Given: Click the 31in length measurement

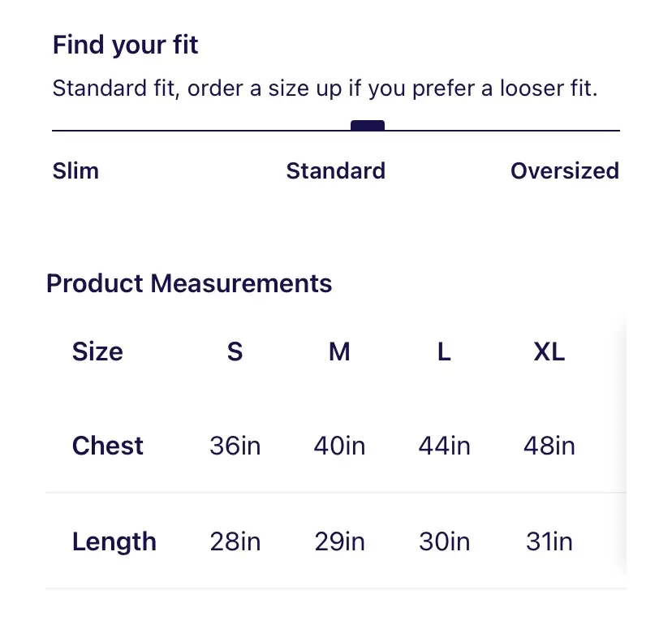Looking at the screenshot, I should pyautogui.click(x=549, y=541).
